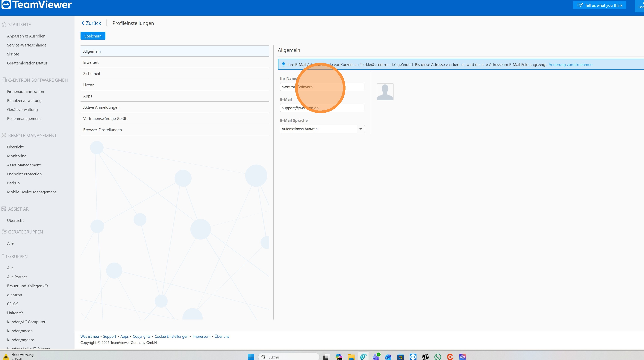Open Benutzerverwaltung in the sidebar

click(24, 101)
